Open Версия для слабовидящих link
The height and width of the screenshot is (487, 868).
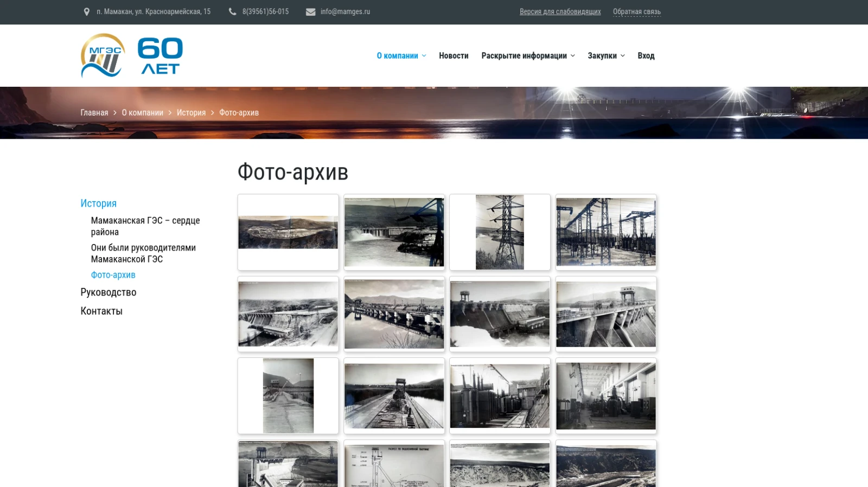coord(560,11)
